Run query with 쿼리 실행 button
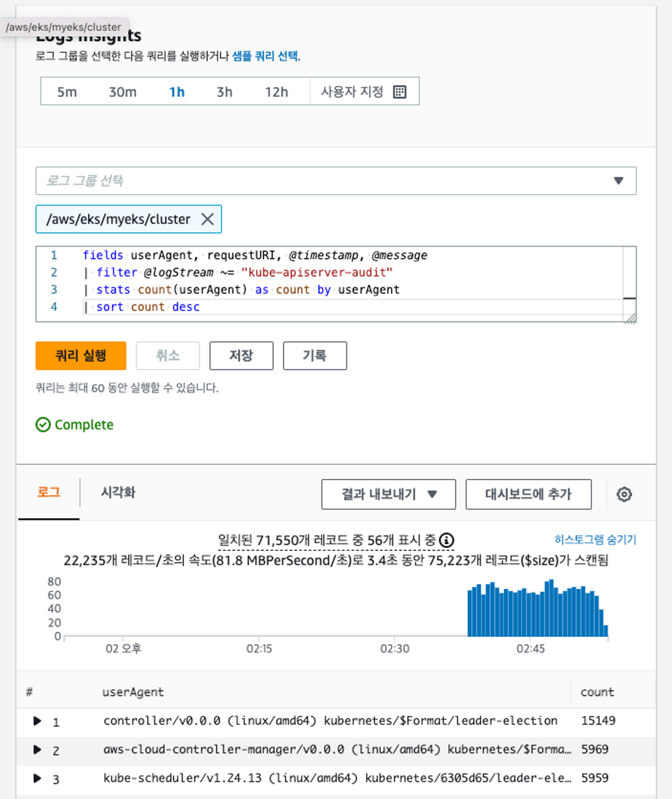 click(81, 355)
